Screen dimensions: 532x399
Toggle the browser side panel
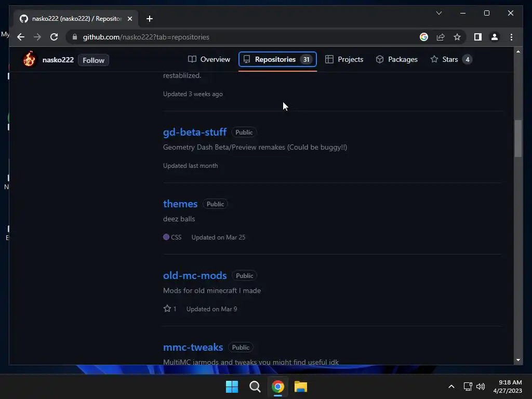tap(478, 37)
